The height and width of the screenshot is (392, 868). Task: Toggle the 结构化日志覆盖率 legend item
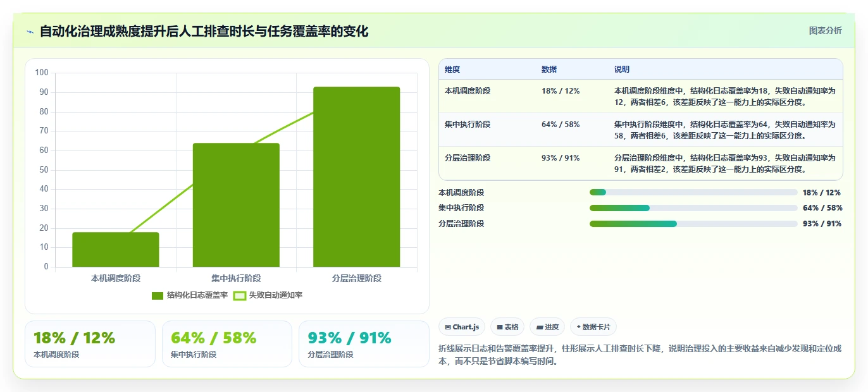pyautogui.click(x=190, y=295)
